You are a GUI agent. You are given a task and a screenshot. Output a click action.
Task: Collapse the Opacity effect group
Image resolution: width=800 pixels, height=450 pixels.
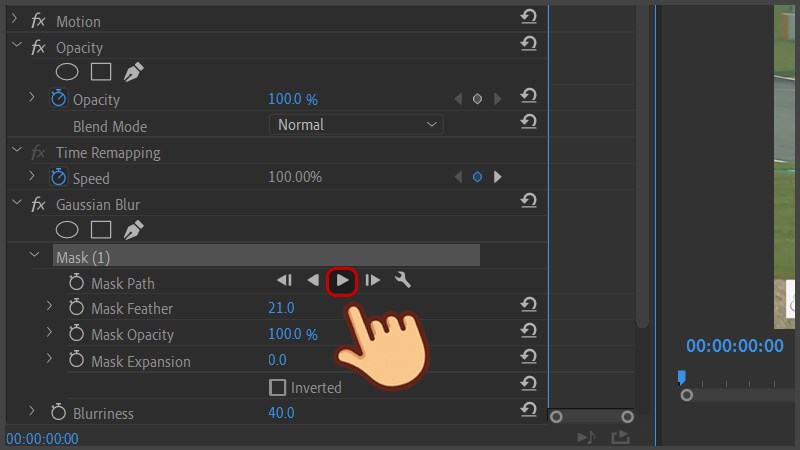[16, 45]
